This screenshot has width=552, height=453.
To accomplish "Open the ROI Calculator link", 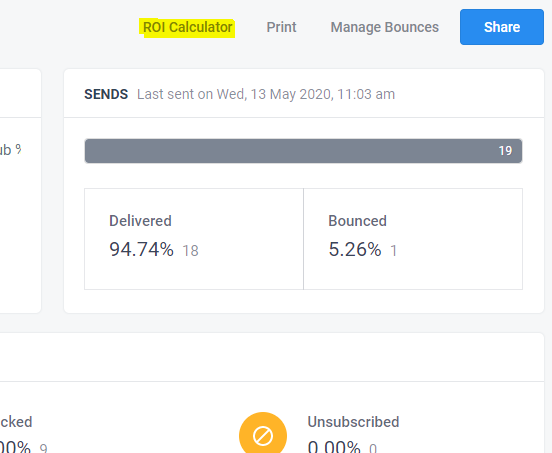I will [188, 27].
